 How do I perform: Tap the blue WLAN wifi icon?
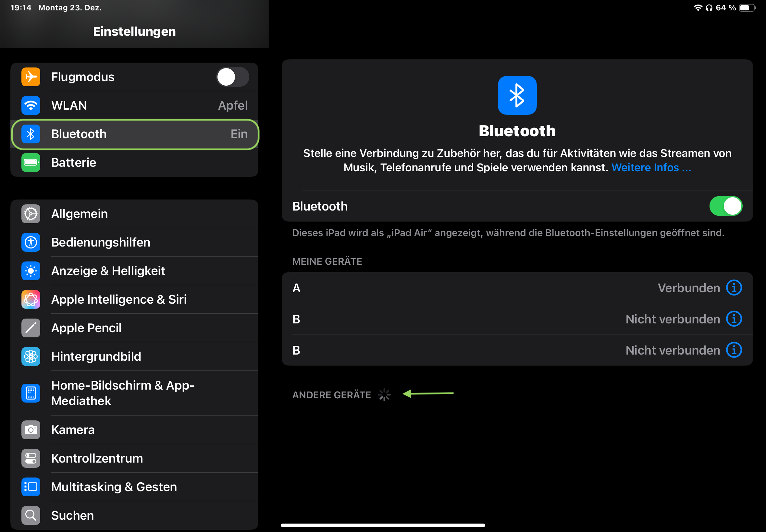click(31, 105)
